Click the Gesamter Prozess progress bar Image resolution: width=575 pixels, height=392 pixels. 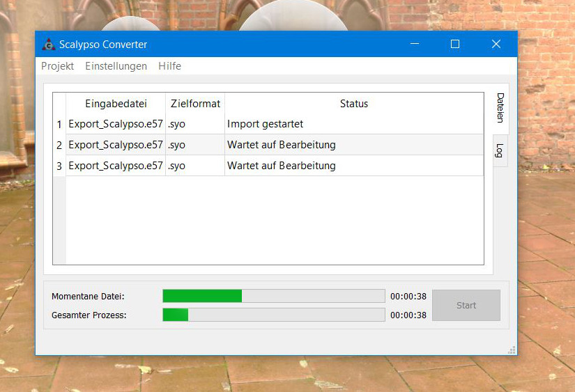click(x=274, y=315)
